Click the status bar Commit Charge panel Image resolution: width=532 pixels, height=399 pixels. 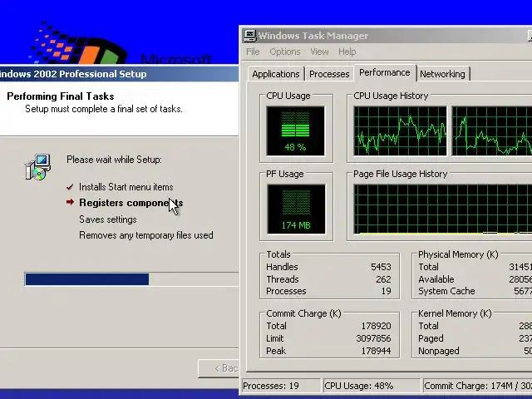tap(478, 386)
